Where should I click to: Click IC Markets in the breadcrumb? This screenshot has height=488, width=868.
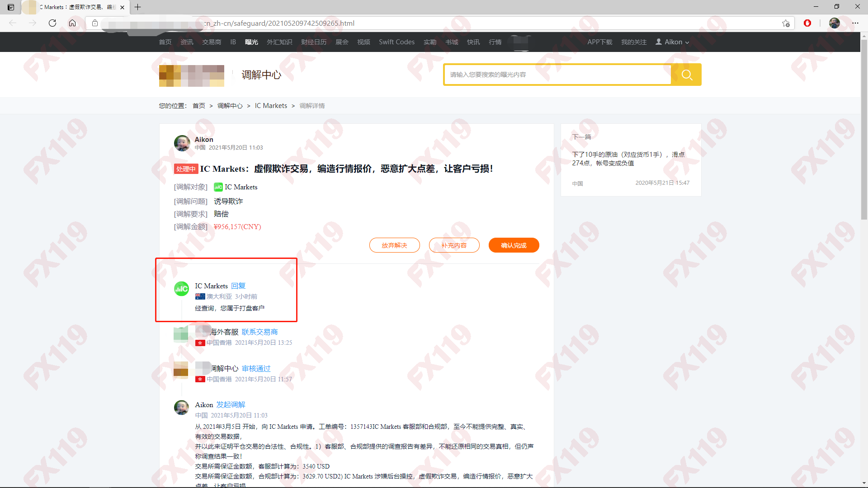point(271,106)
